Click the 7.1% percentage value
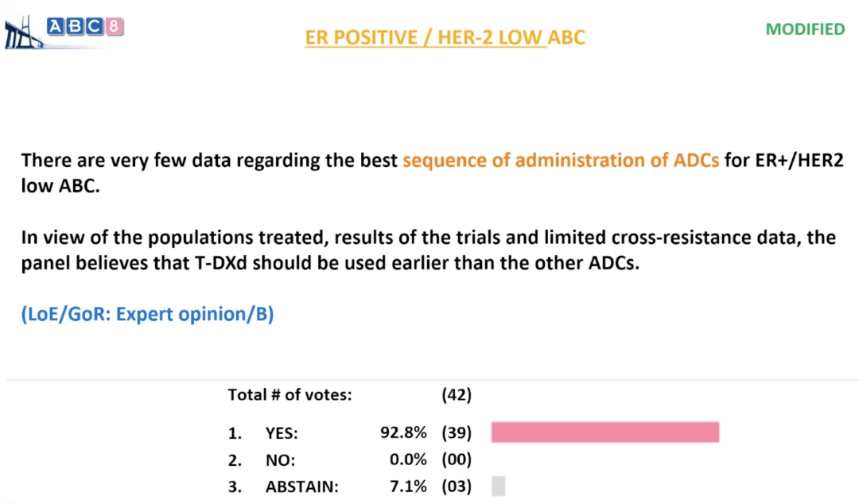 407,487
